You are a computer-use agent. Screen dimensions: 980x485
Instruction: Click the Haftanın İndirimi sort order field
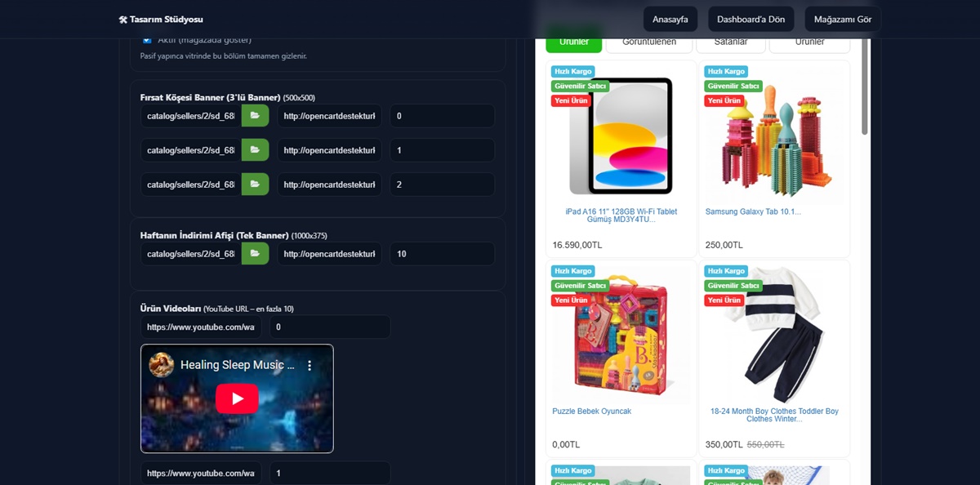[441, 254]
